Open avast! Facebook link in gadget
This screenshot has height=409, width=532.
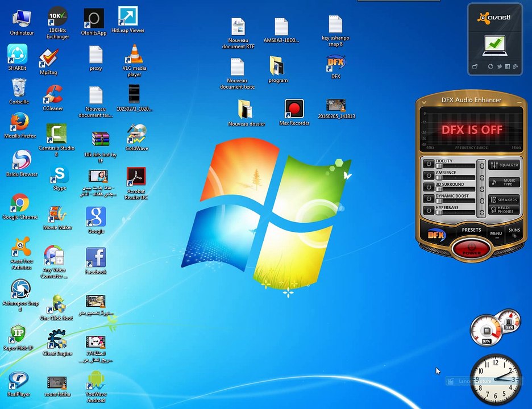coord(507,66)
